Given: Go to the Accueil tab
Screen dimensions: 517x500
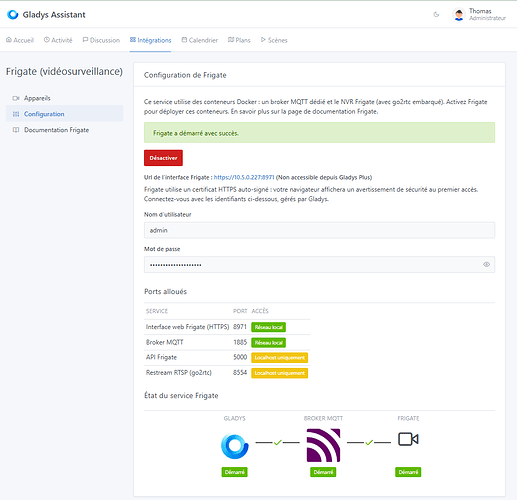Looking at the screenshot, I should 20,40.
